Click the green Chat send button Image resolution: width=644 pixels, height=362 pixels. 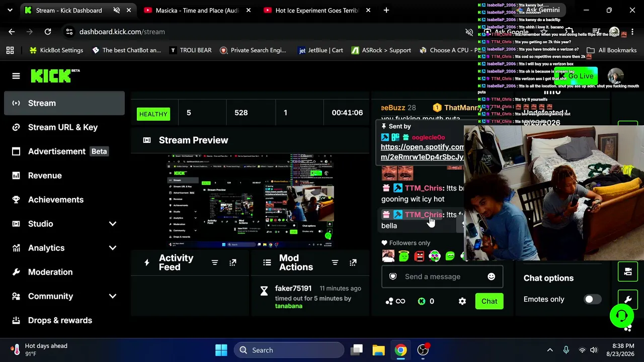click(x=489, y=301)
